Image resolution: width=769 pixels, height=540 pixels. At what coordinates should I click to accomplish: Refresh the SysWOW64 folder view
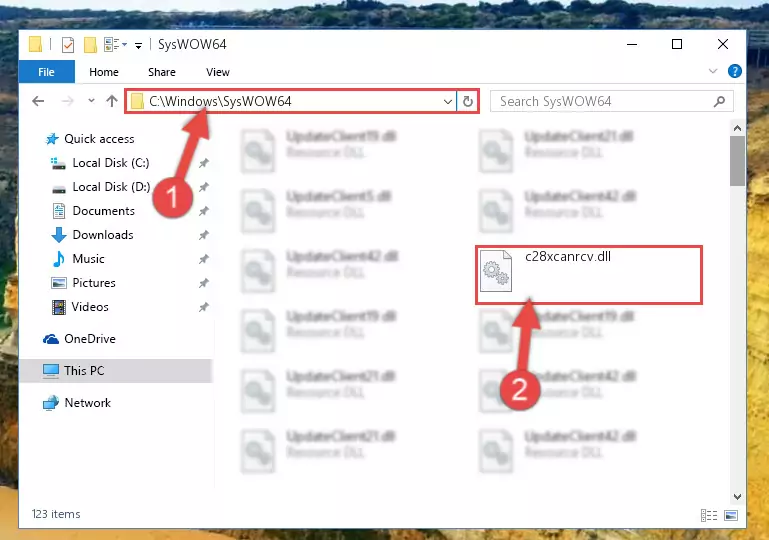468,102
